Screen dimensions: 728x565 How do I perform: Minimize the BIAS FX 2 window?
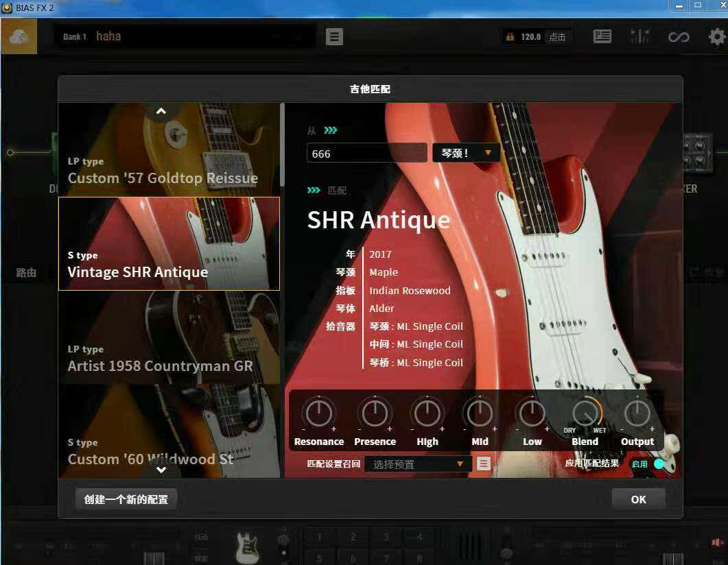pos(679,6)
